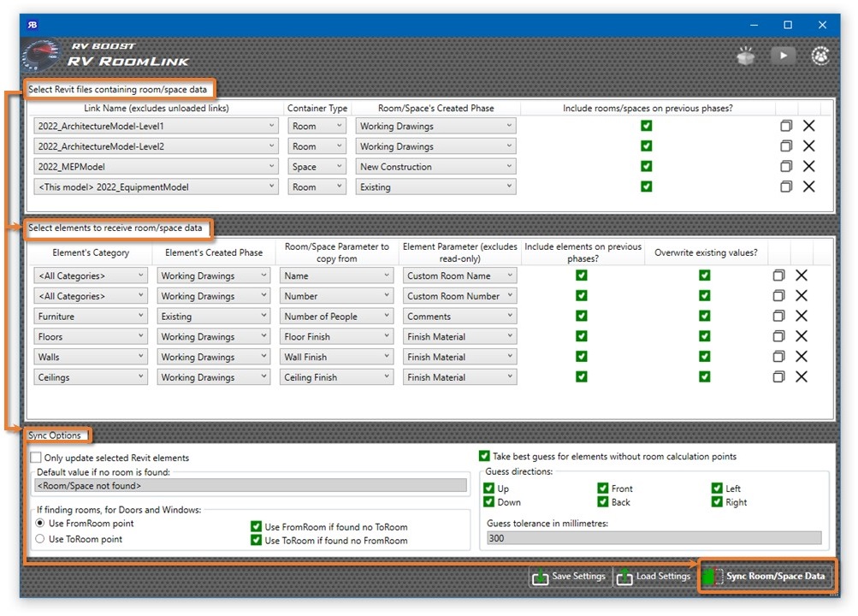The height and width of the screenshot is (616, 858).
Task: Duplicate the 2022_ArchitectureModel-Level1 link row
Action: click(x=786, y=126)
